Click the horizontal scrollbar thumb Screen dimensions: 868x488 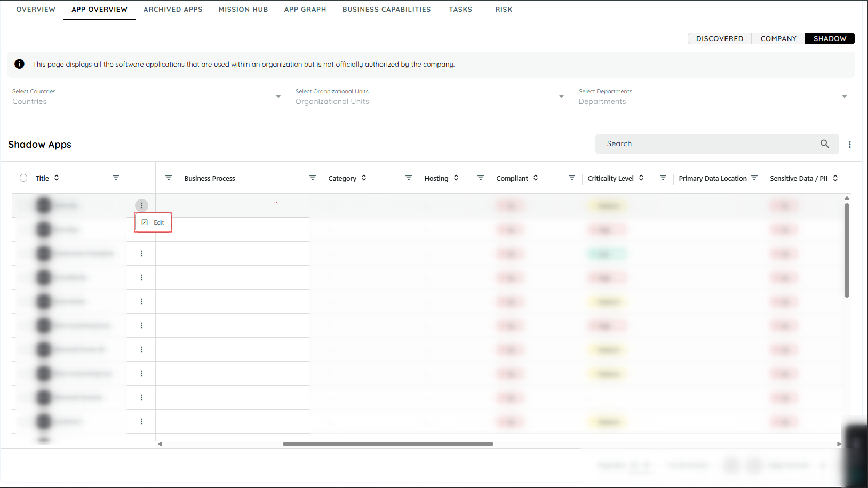[x=388, y=444]
